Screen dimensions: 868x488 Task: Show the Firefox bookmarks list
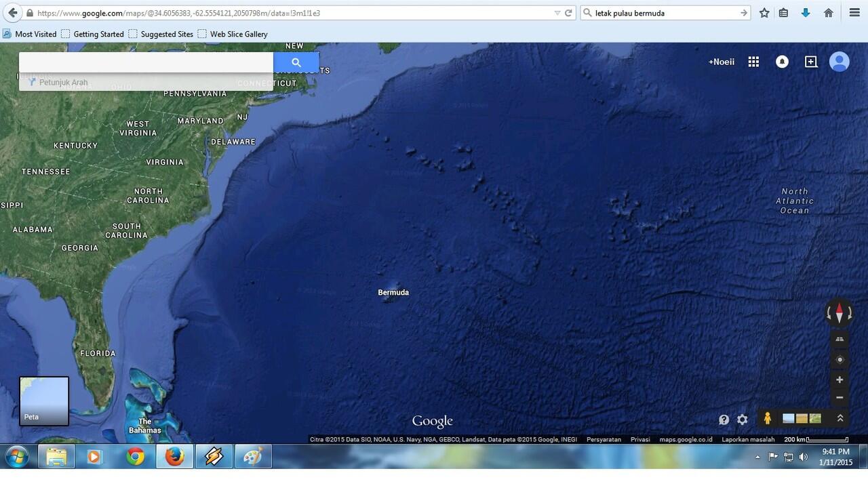point(783,13)
